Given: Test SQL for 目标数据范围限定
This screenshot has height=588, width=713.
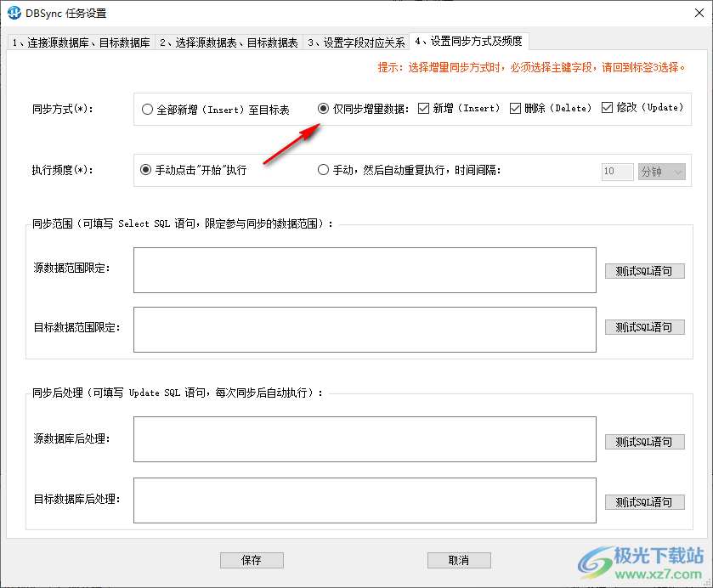Looking at the screenshot, I should (644, 327).
